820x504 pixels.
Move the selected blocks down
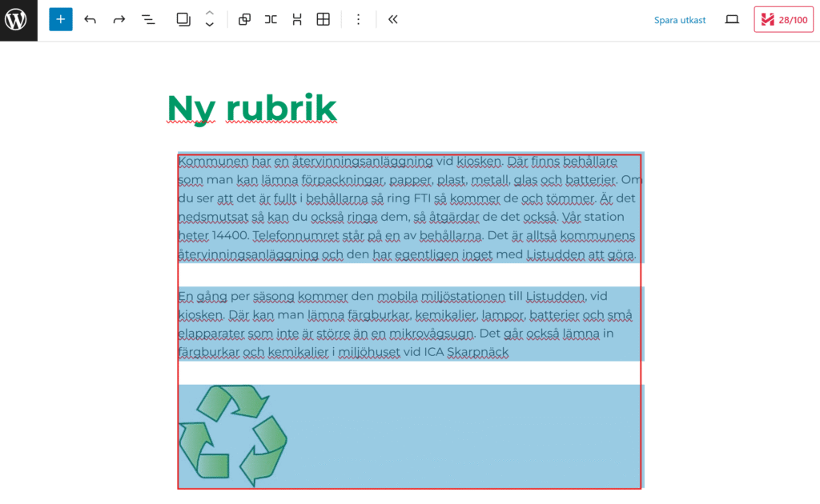[x=209, y=25]
